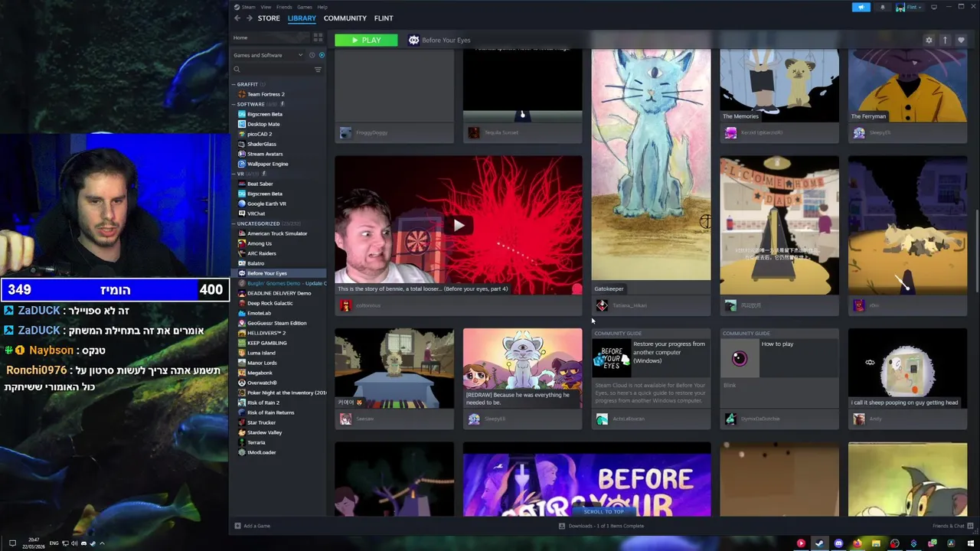This screenshot has width=980, height=551.
Task: Play the coltonious community video
Action: point(458,226)
